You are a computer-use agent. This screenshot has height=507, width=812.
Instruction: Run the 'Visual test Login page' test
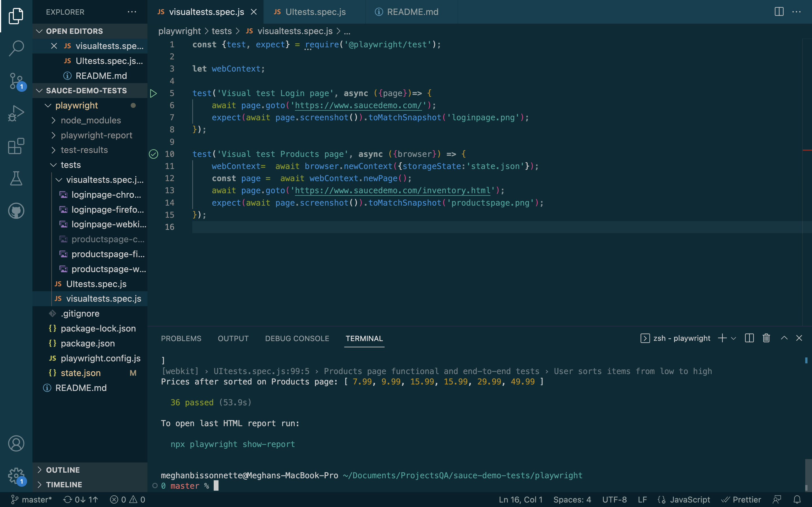click(x=153, y=93)
